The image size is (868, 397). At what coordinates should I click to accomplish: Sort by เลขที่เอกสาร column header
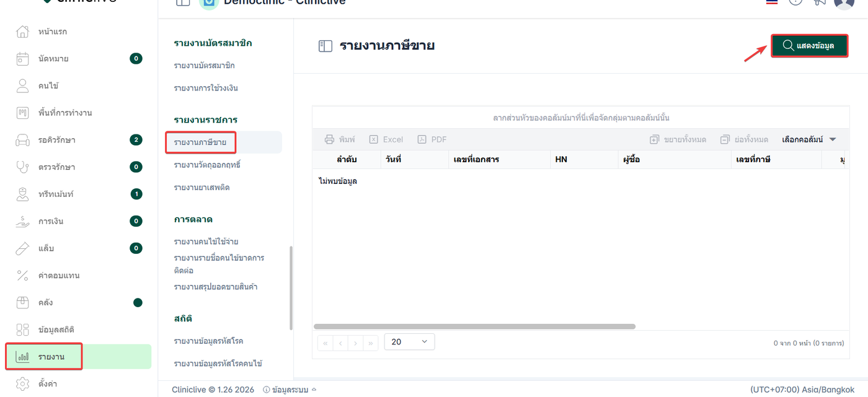(x=499, y=160)
